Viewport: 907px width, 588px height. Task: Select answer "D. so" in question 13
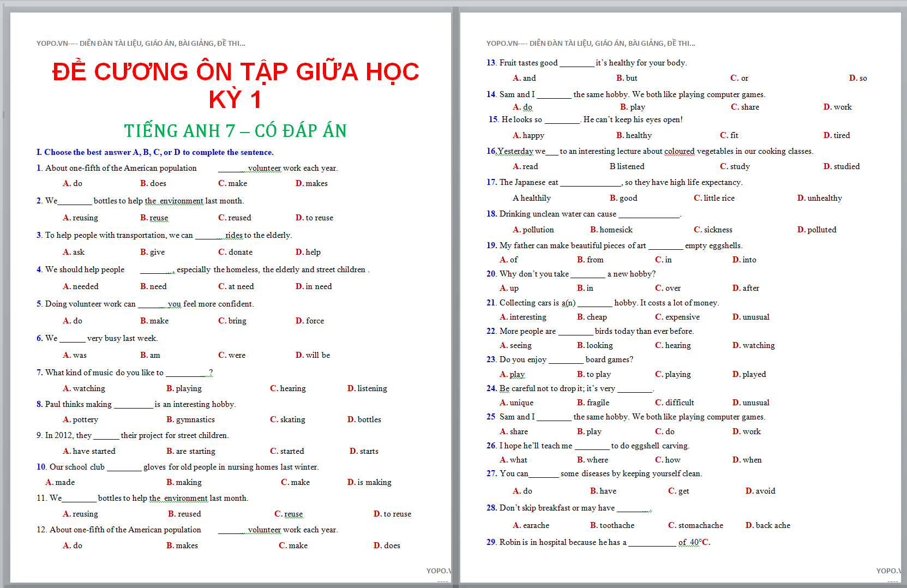click(x=858, y=78)
